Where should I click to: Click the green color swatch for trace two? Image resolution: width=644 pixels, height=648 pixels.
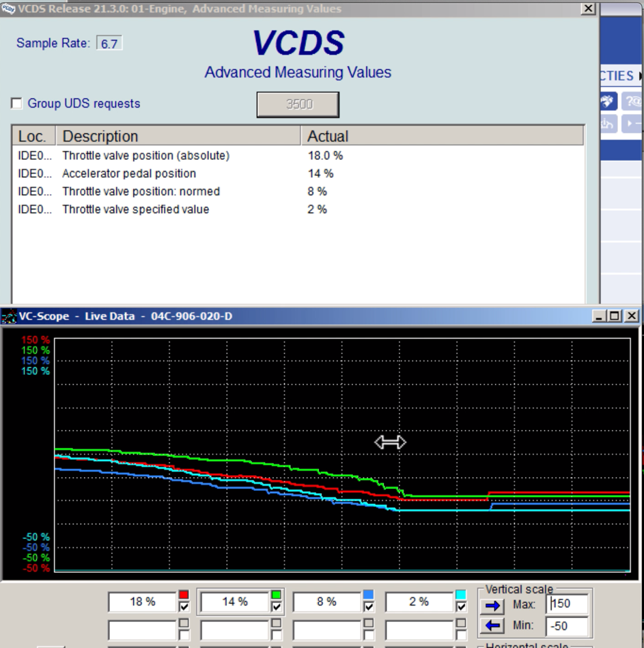(276, 595)
